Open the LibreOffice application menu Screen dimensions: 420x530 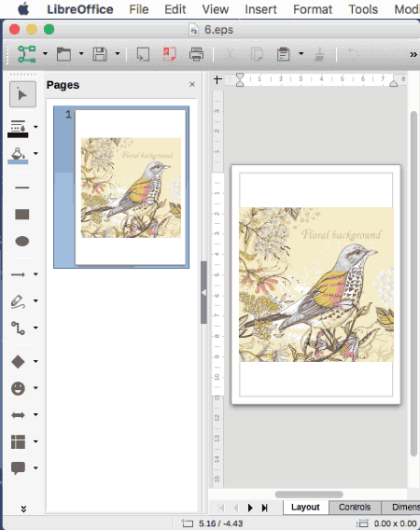coord(80,9)
